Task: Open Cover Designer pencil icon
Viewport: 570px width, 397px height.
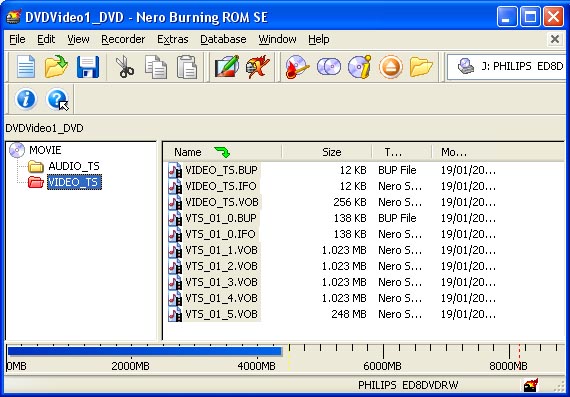Action: [x=226, y=66]
